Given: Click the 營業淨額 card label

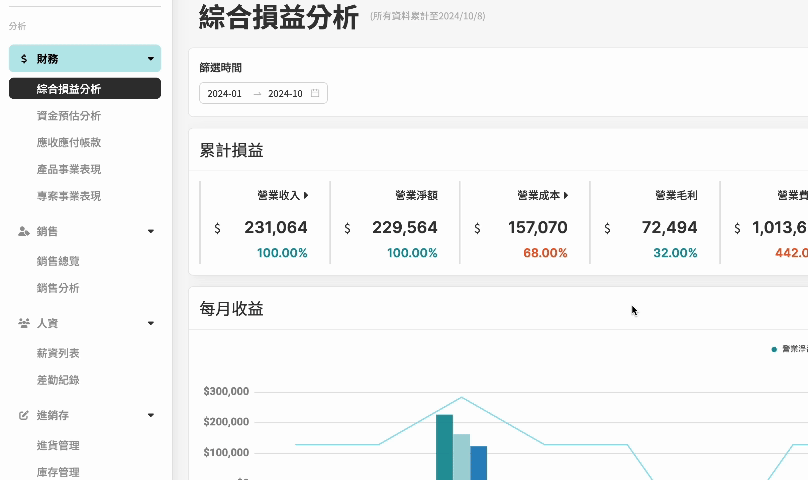Looking at the screenshot, I should (x=416, y=195).
